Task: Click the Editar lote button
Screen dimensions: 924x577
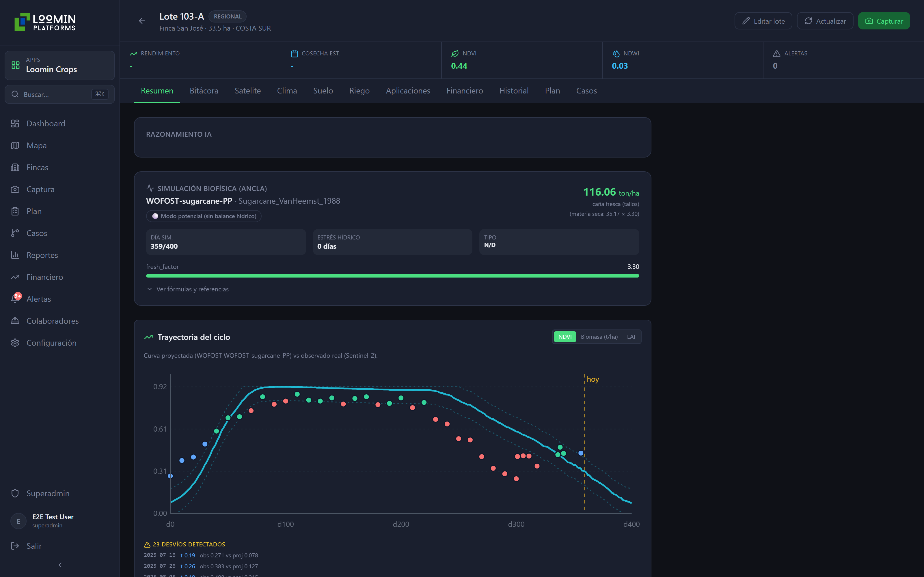Action: tap(763, 21)
